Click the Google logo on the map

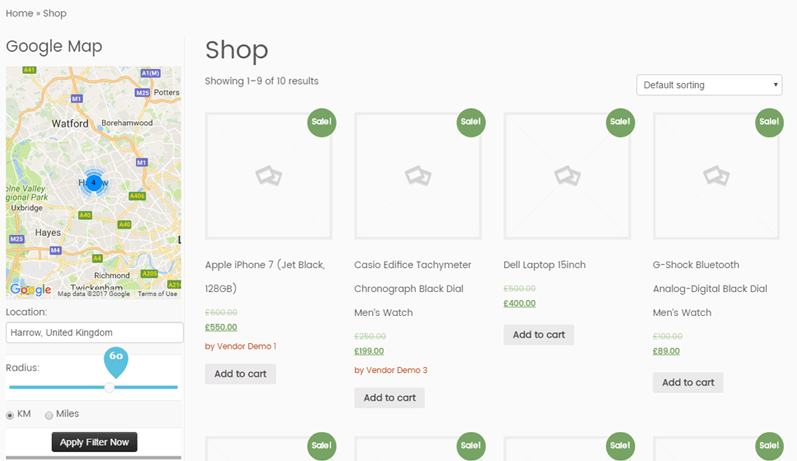pos(30,290)
